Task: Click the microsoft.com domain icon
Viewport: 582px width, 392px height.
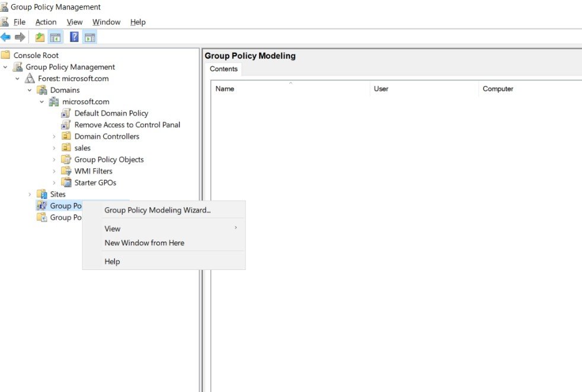Action: coord(54,101)
